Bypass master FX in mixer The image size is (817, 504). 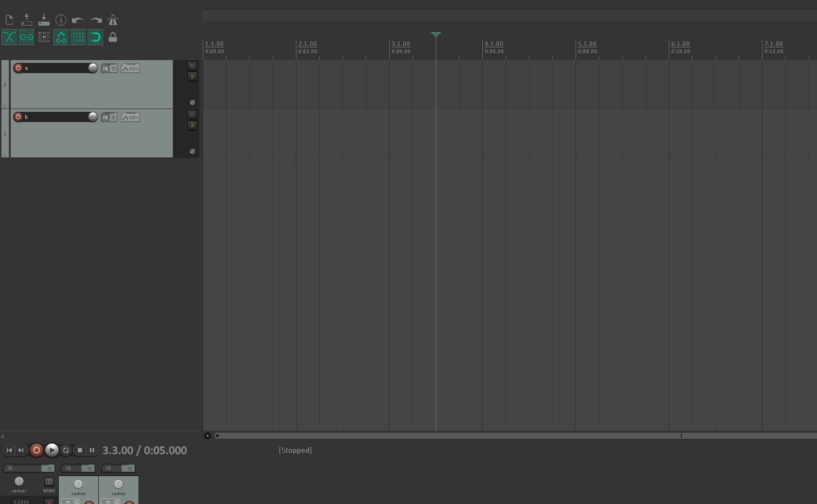[x=49, y=468]
